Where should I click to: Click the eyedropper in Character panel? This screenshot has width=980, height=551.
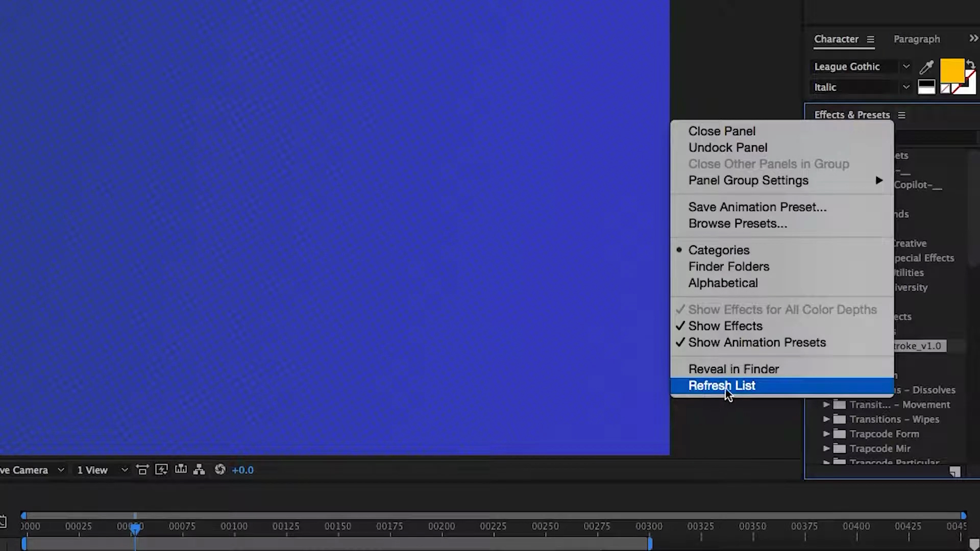click(x=926, y=67)
